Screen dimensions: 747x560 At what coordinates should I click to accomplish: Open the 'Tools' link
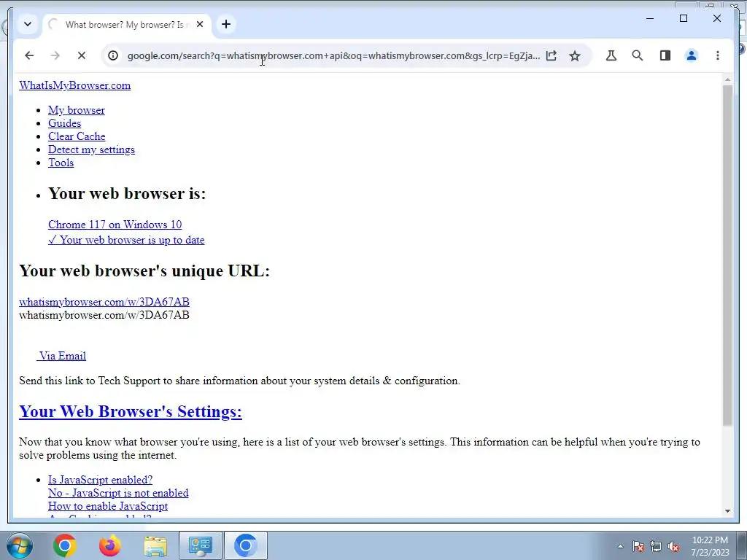pos(61,163)
